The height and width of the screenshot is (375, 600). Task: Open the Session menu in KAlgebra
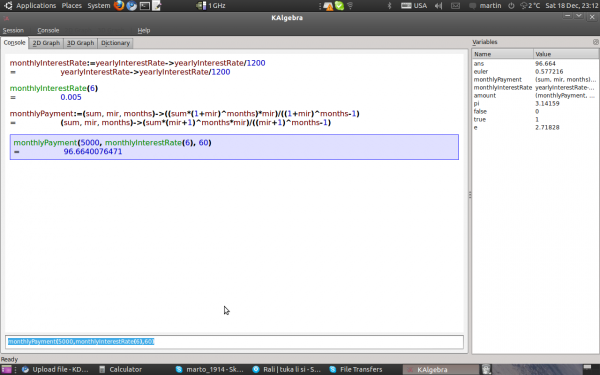click(13, 30)
